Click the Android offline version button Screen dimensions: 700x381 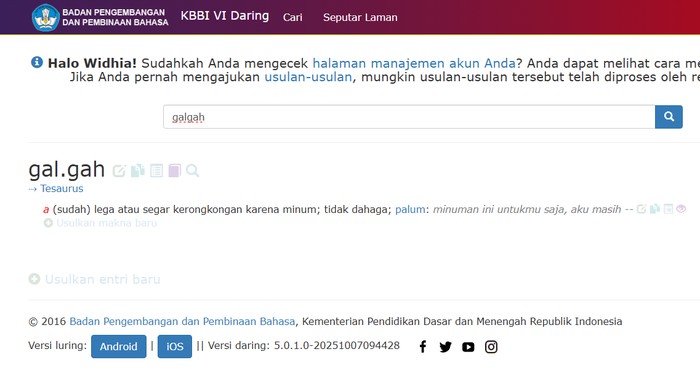click(119, 347)
